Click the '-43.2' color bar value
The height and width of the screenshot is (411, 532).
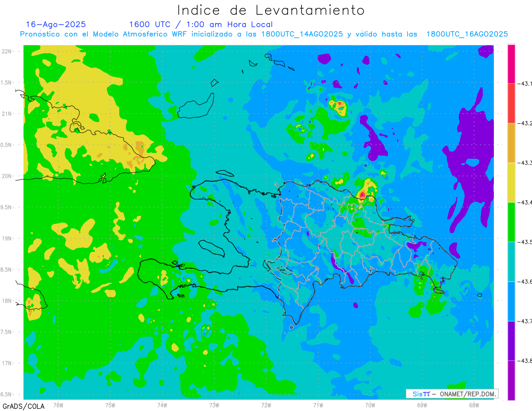[x=525, y=123]
